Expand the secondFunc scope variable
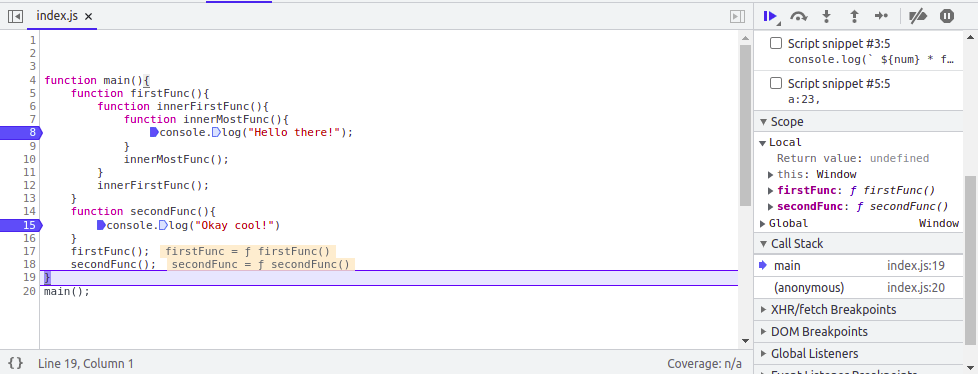Viewport: 978px width, 374px height. [771, 207]
